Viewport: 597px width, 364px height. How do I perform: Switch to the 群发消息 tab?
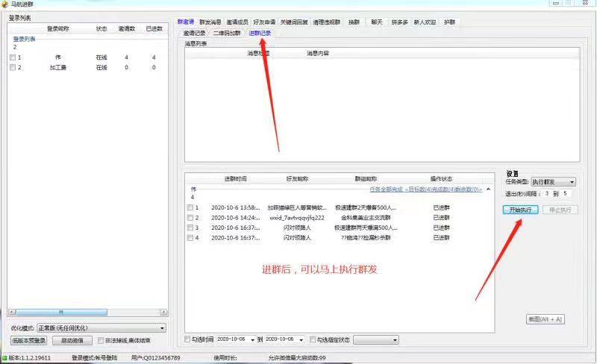pos(210,22)
